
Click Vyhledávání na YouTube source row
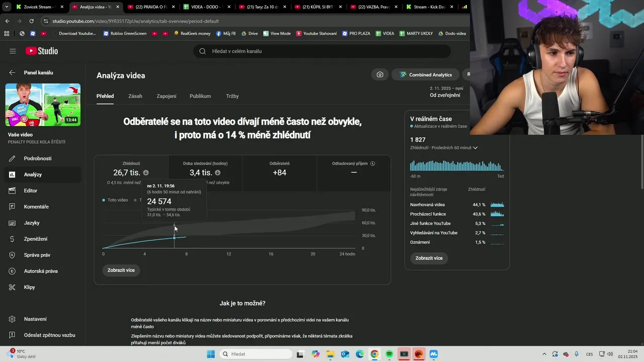[457, 233]
